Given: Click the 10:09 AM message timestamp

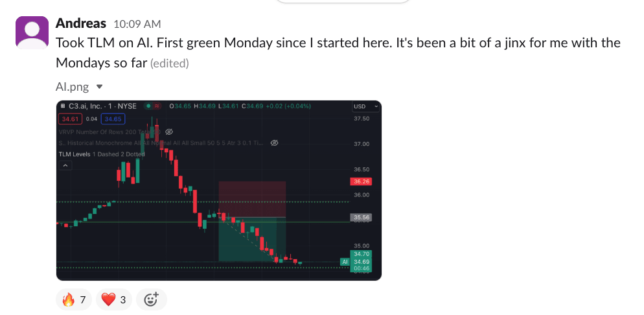Looking at the screenshot, I should click(137, 25).
